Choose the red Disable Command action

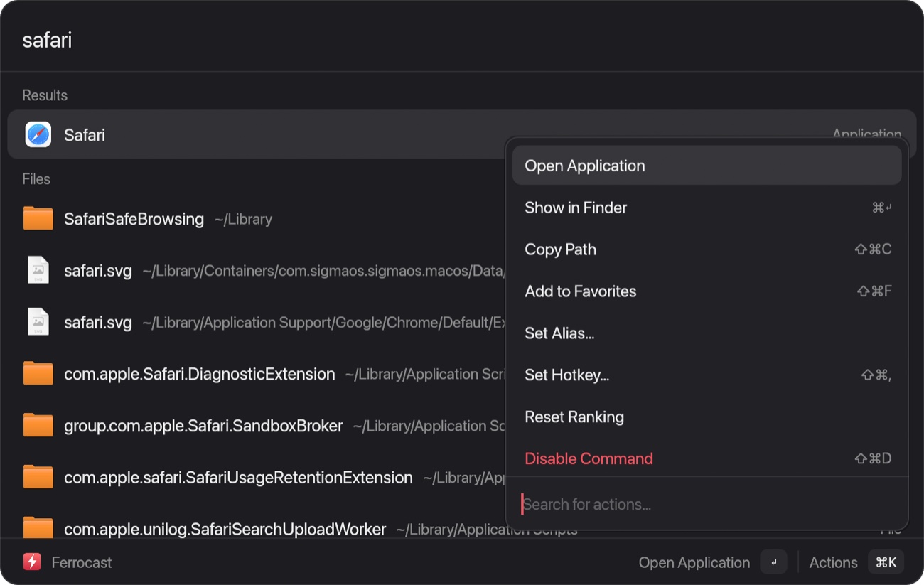pyautogui.click(x=707, y=459)
